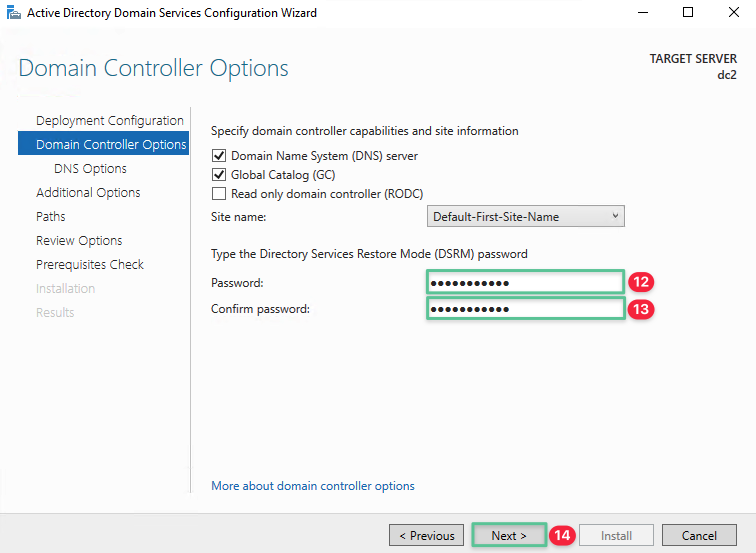Switch to the Paths step
Viewport: 756px width, 553px height.
[x=51, y=217]
